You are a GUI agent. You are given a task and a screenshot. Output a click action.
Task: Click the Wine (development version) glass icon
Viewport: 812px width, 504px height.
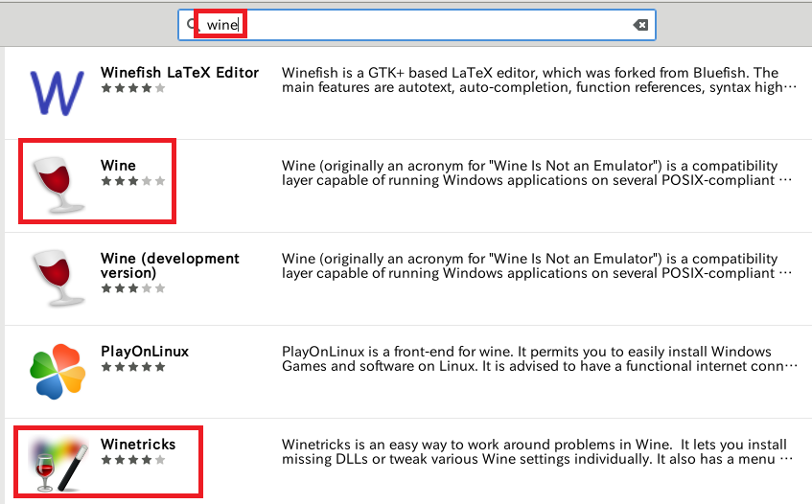pyautogui.click(x=58, y=278)
